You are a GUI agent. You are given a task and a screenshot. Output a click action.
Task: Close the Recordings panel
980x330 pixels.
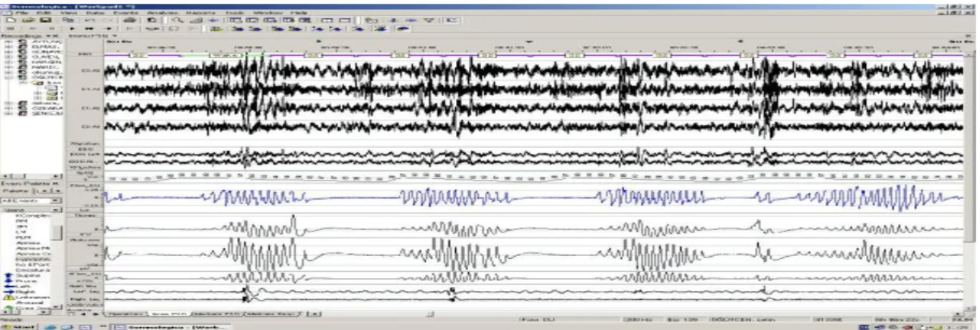[x=56, y=36]
